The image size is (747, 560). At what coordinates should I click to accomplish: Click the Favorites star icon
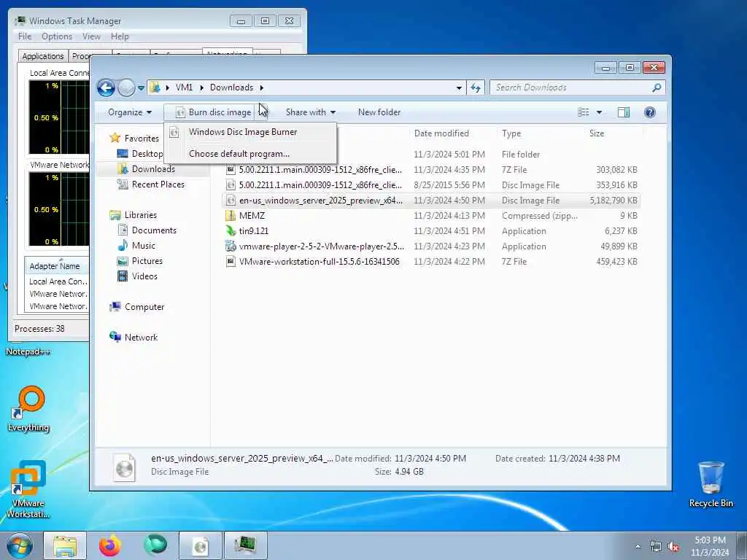click(115, 138)
